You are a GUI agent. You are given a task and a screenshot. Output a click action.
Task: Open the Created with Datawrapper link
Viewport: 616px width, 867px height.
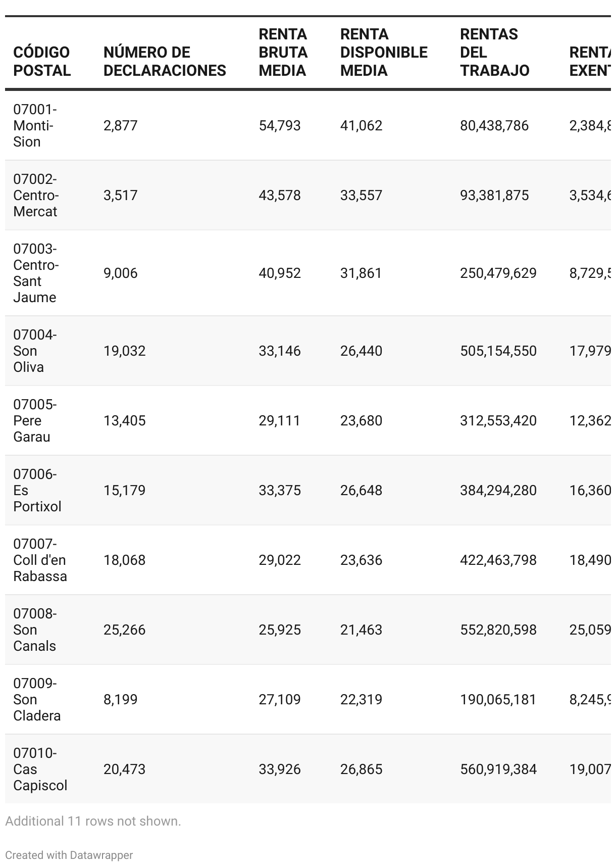tap(69, 855)
